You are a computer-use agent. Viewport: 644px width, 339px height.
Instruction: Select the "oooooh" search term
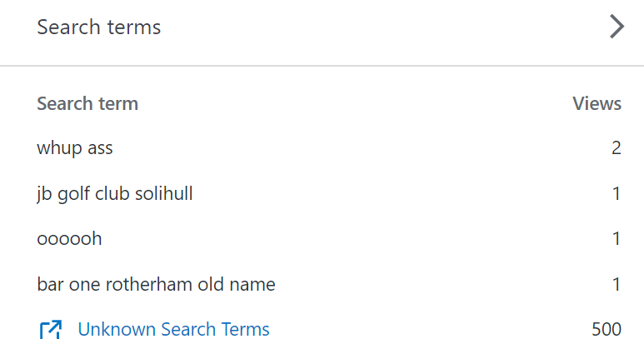click(x=69, y=239)
